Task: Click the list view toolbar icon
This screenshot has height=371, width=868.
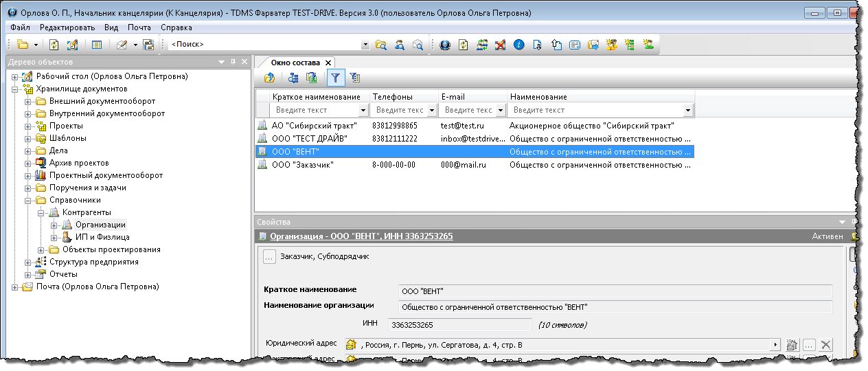Action: [x=97, y=45]
